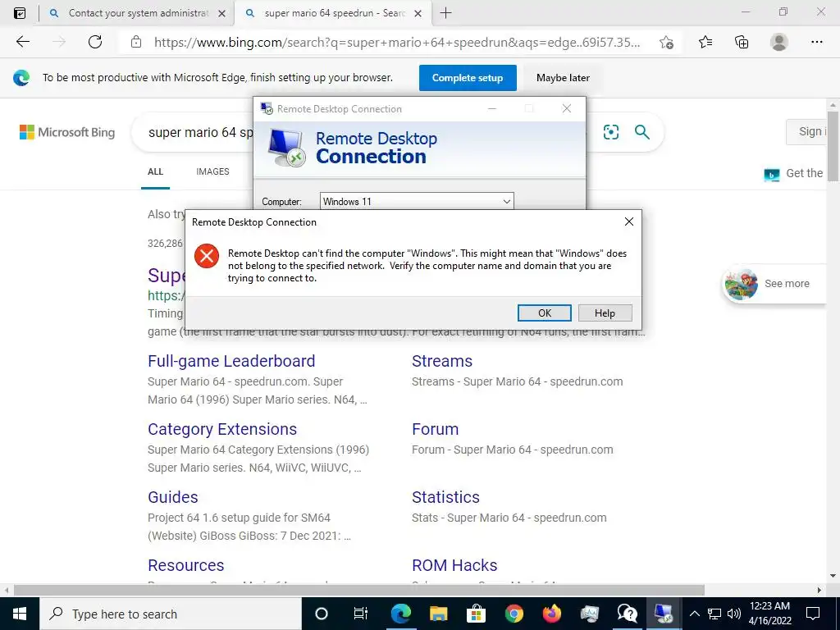Open the Edge profile avatar

[x=779, y=42]
